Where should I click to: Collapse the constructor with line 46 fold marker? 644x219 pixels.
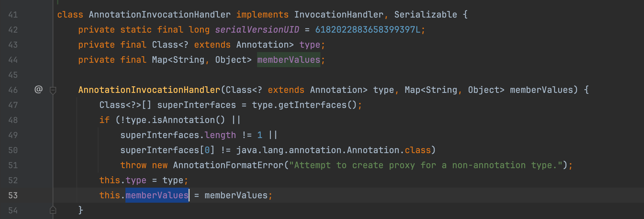pyautogui.click(x=53, y=90)
